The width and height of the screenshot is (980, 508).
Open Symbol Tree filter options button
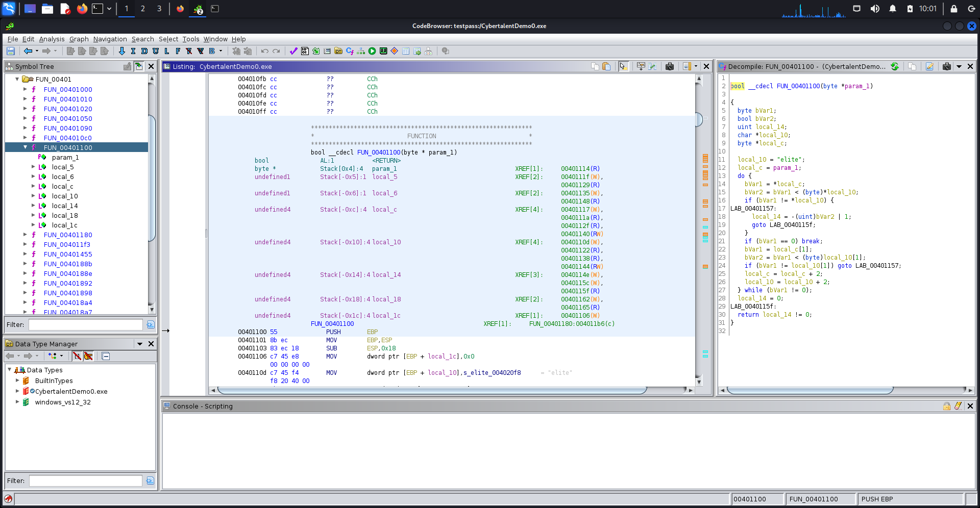(151, 324)
